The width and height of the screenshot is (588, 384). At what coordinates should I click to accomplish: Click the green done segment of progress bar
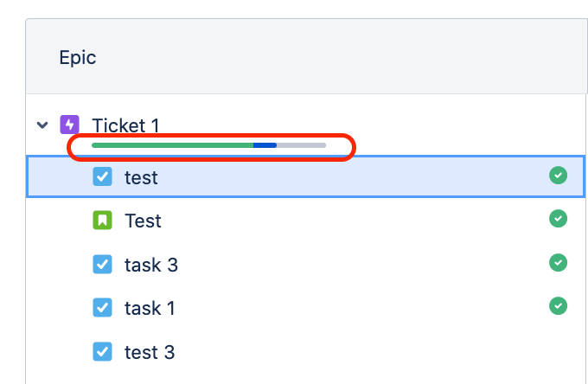171,145
